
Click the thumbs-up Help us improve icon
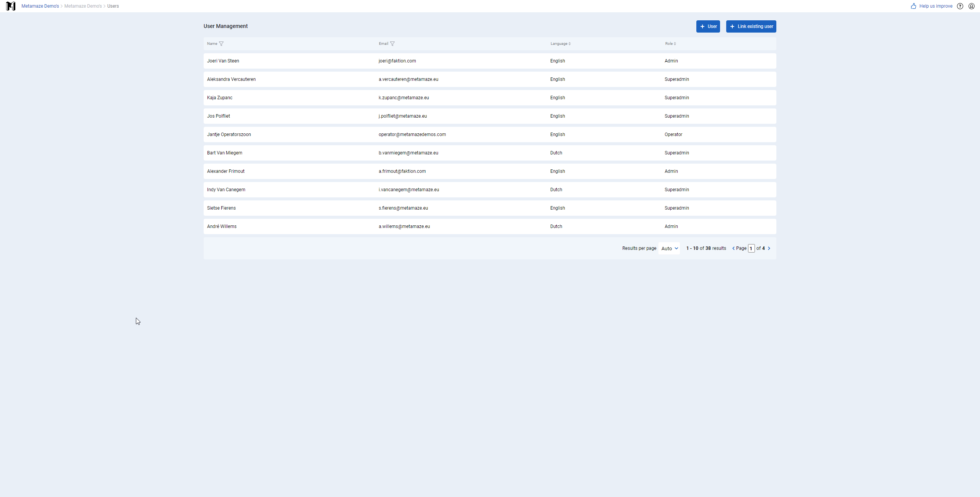(914, 6)
